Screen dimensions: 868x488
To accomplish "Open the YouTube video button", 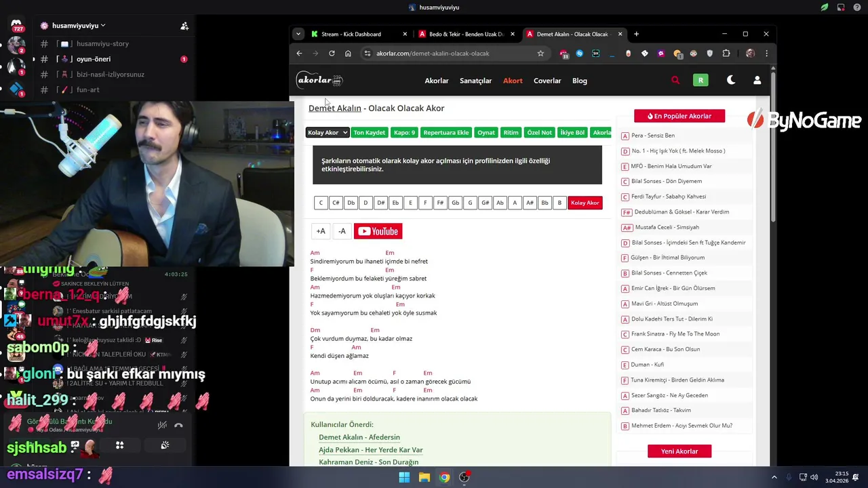I will (x=378, y=231).
